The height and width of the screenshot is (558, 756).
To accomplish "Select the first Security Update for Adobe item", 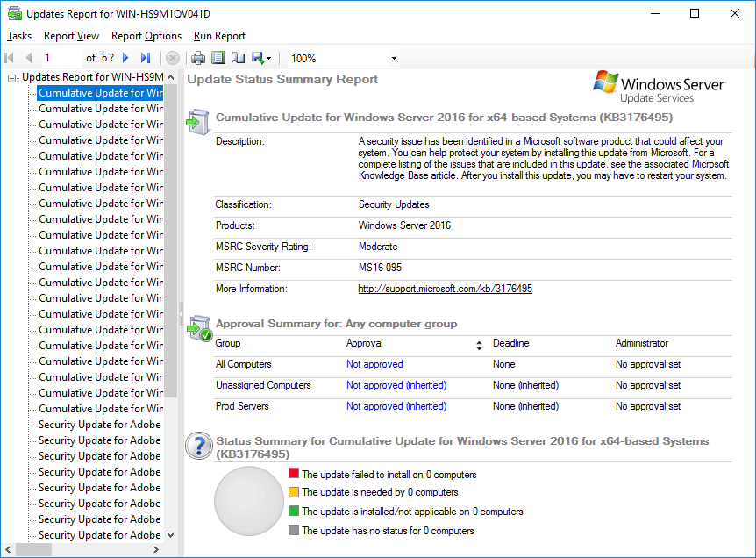I will point(99,425).
